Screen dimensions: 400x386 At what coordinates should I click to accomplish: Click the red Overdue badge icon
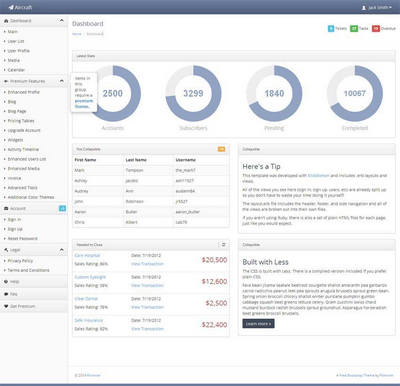(376, 29)
